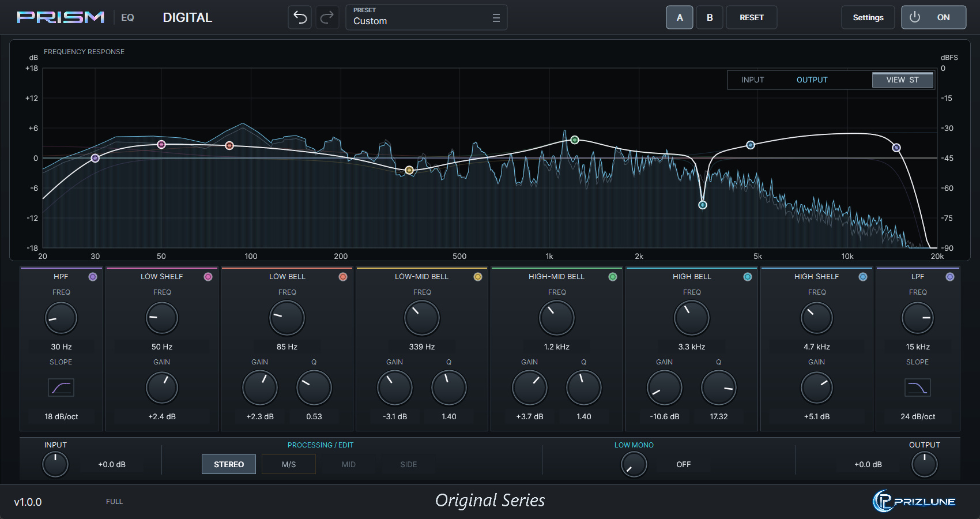Toggle the High Bell band enable dot
This screenshot has height=519, width=980.
pos(748,277)
